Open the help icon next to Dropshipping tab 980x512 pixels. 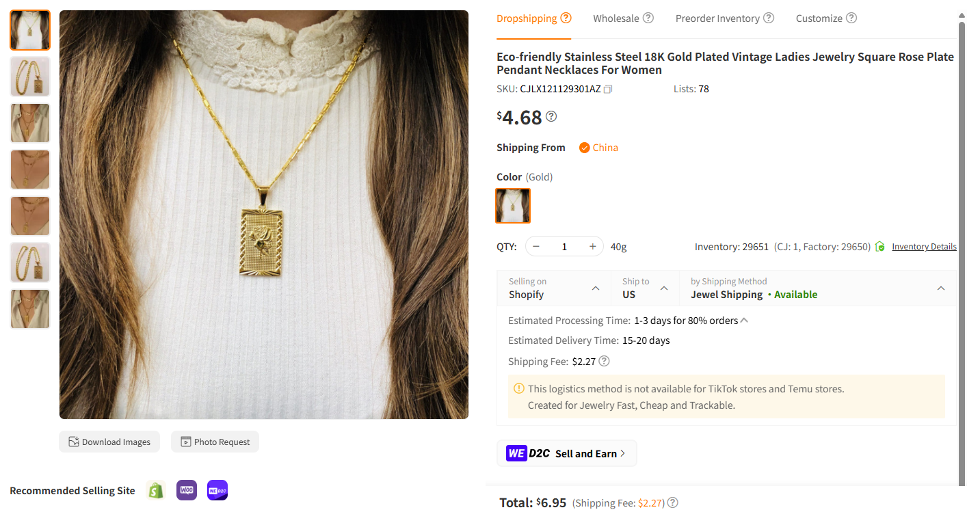tap(566, 17)
